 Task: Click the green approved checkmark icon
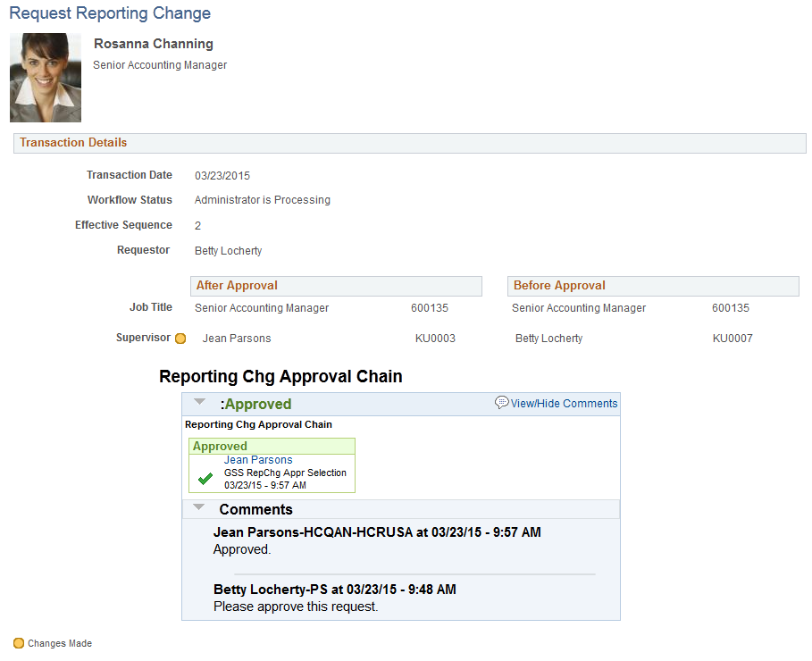tap(205, 478)
